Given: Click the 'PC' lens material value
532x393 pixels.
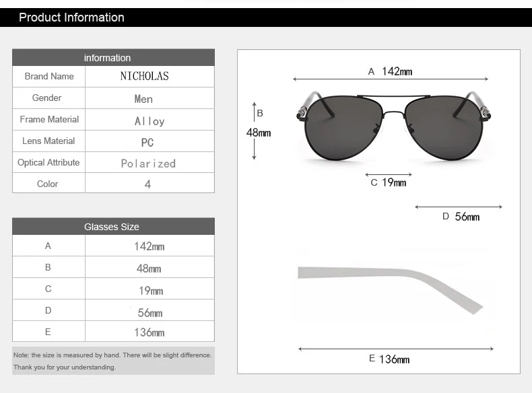Looking at the screenshot, I should coord(147,143).
